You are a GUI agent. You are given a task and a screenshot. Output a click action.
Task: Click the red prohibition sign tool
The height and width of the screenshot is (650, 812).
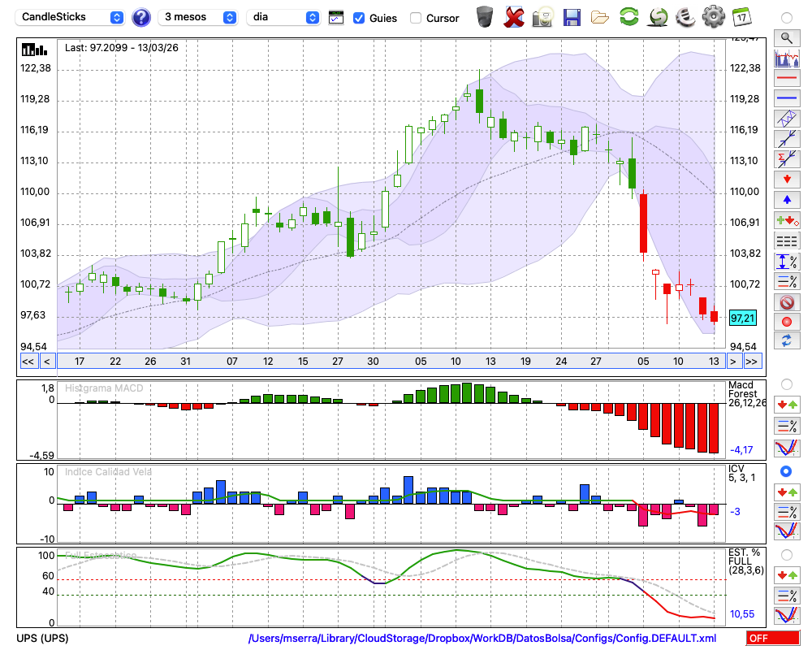(x=787, y=301)
